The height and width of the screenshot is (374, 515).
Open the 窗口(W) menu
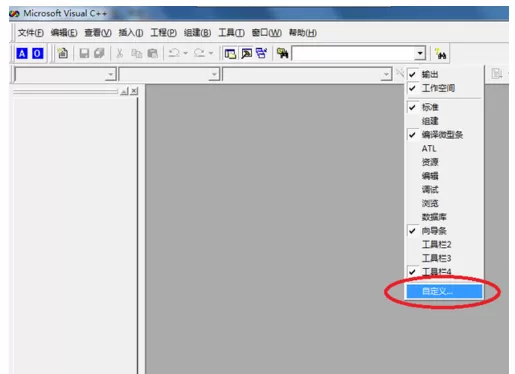coord(266,33)
